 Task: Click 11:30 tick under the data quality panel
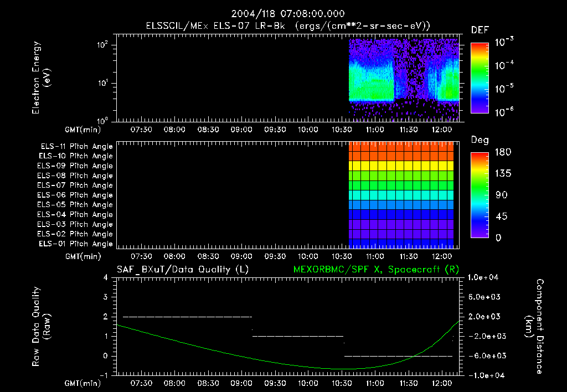click(409, 383)
